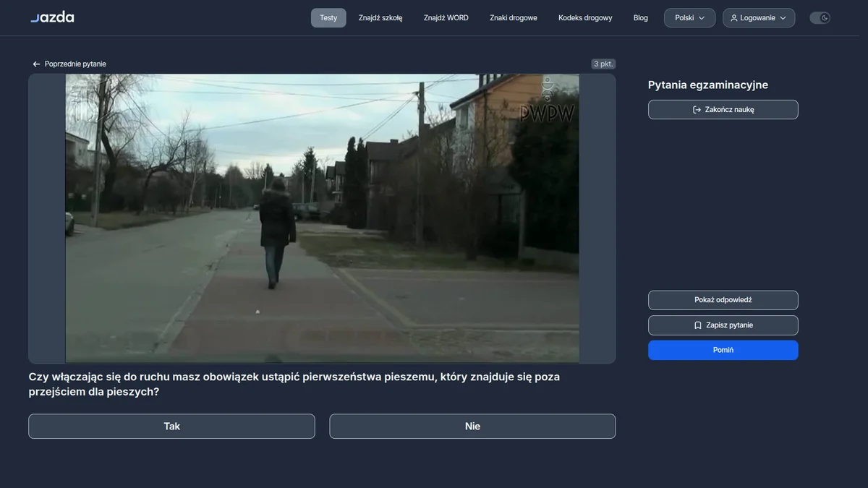Open the Znajdź WORD page
The height and width of the screenshot is (488, 868).
coord(446,18)
